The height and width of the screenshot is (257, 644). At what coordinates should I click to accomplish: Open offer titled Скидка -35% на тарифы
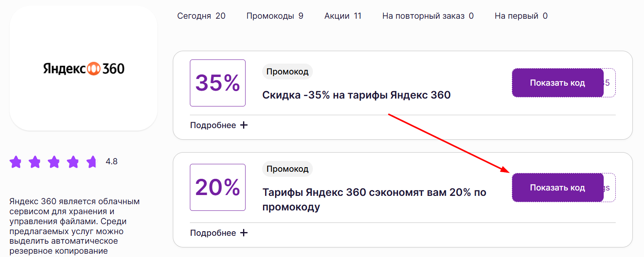tap(356, 95)
